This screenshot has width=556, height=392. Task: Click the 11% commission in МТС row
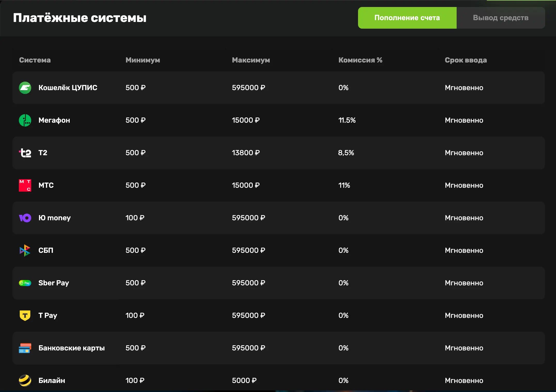[x=344, y=185]
